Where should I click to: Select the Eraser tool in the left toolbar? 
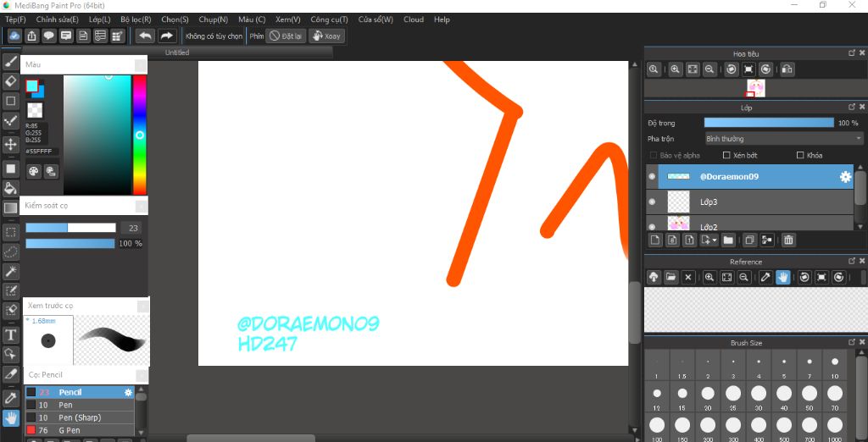(11, 81)
